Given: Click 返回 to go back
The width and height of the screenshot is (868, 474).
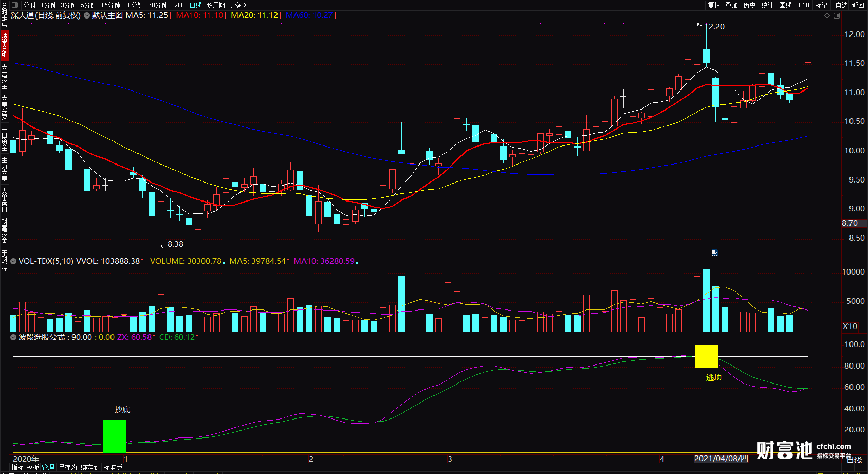Looking at the screenshot, I should click(858, 5).
